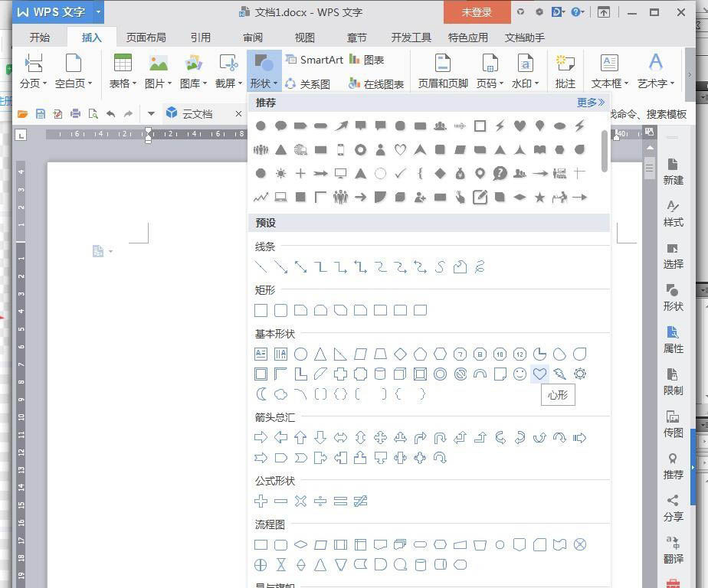Select the heart shape in basic shapes
Image resolution: width=708 pixels, height=588 pixels.
pyautogui.click(x=539, y=374)
